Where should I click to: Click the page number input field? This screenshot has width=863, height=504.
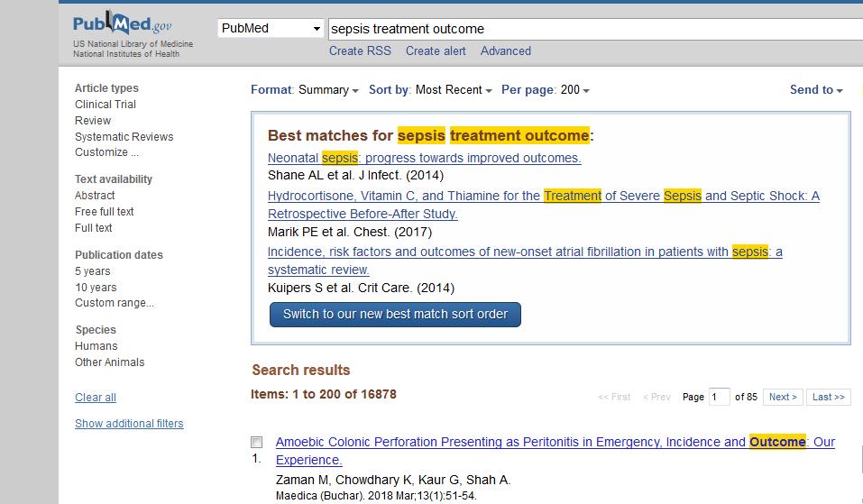719,397
